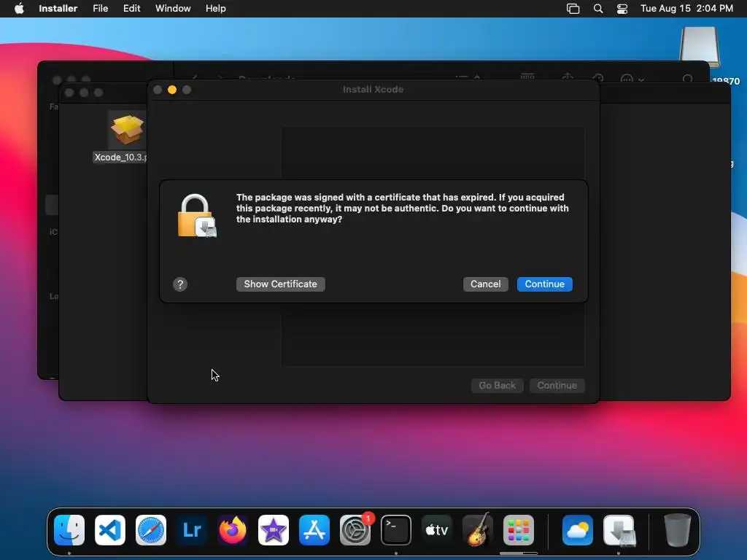
Task: Open the App Store from the Dock
Action: point(314,530)
